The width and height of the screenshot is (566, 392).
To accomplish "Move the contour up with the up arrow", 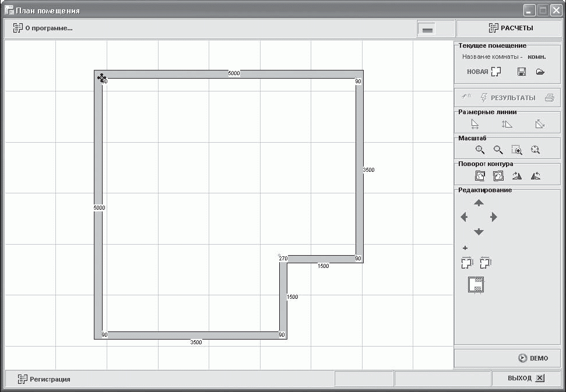I will pos(479,203).
